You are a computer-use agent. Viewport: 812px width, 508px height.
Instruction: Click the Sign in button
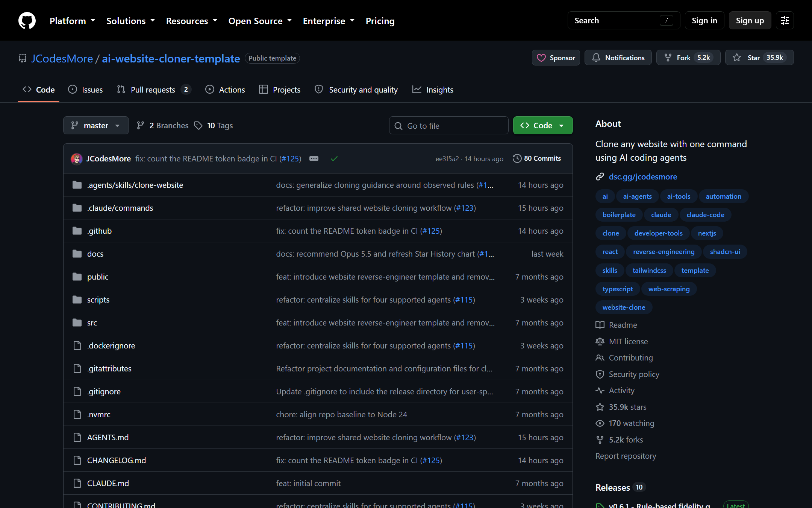pos(704,21)
